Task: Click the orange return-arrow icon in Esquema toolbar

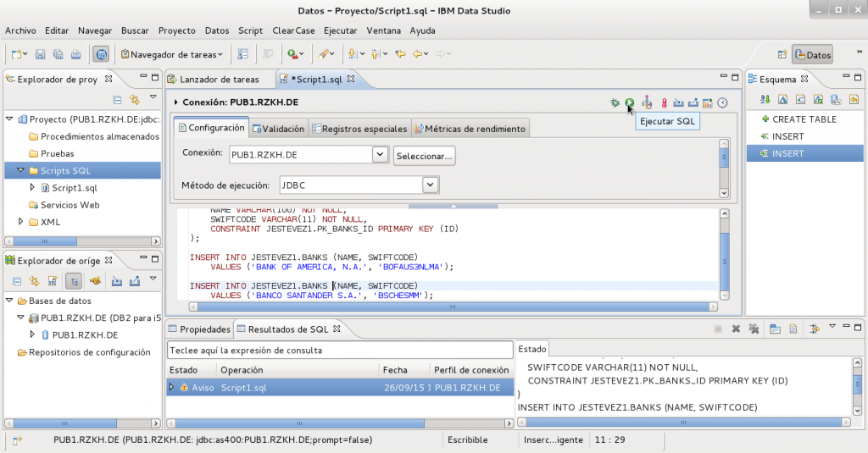Action: point(854,100)
